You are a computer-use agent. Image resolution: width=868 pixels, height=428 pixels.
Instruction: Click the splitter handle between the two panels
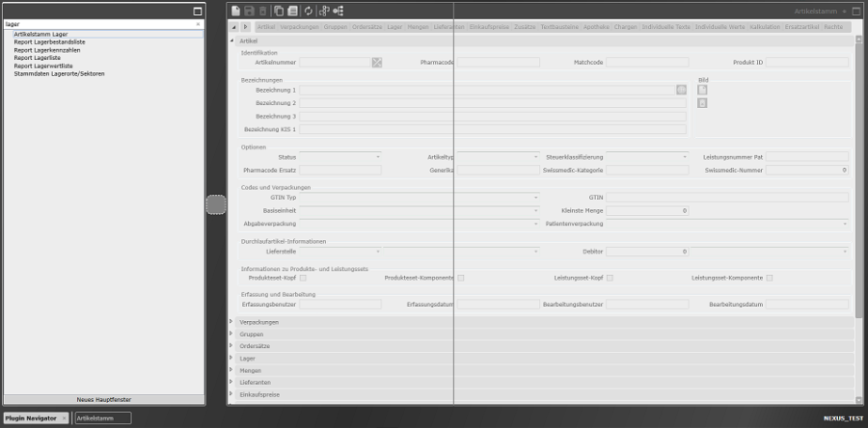point(216,204)
